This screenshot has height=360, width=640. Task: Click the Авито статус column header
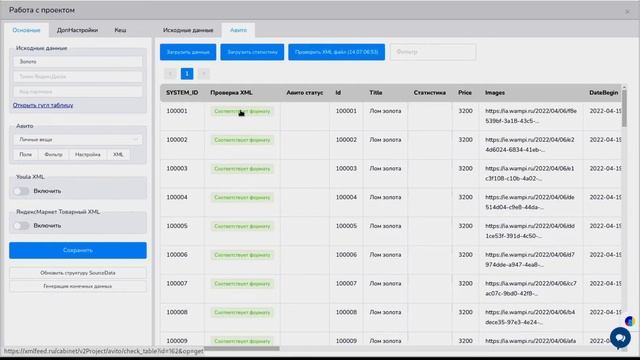304,93
